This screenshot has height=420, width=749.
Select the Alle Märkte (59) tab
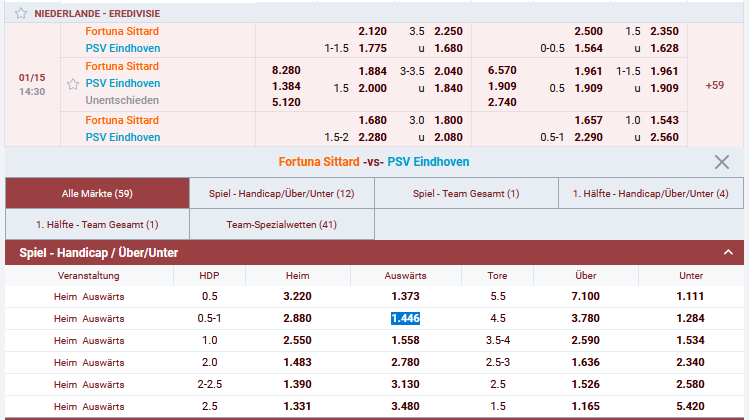point(97,194)
